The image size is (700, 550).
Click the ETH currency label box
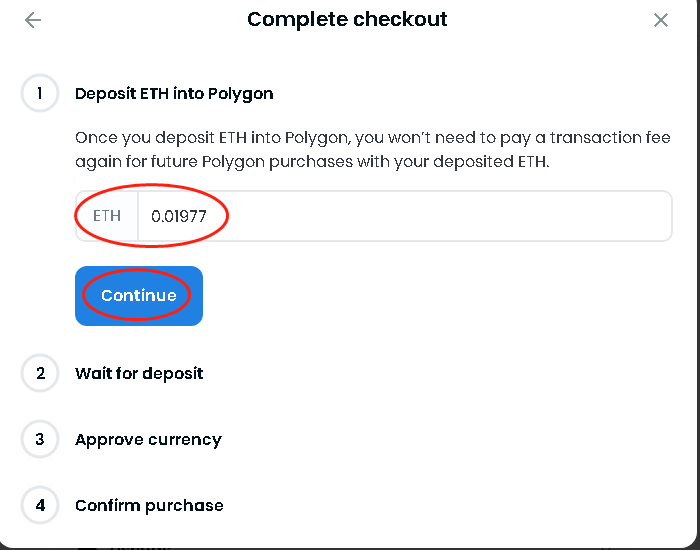(107, 216)
